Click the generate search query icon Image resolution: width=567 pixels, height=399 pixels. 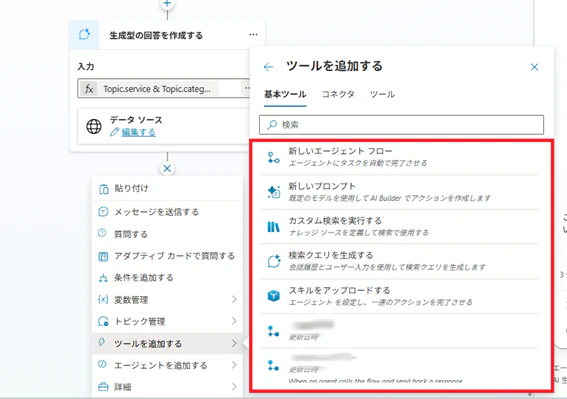tap(274, 261)
